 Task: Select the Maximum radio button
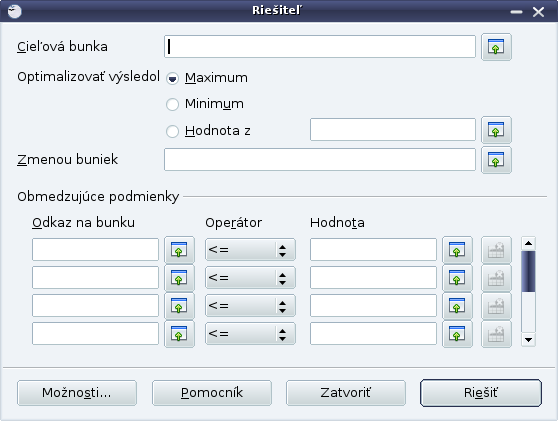[x=173, y=78]
